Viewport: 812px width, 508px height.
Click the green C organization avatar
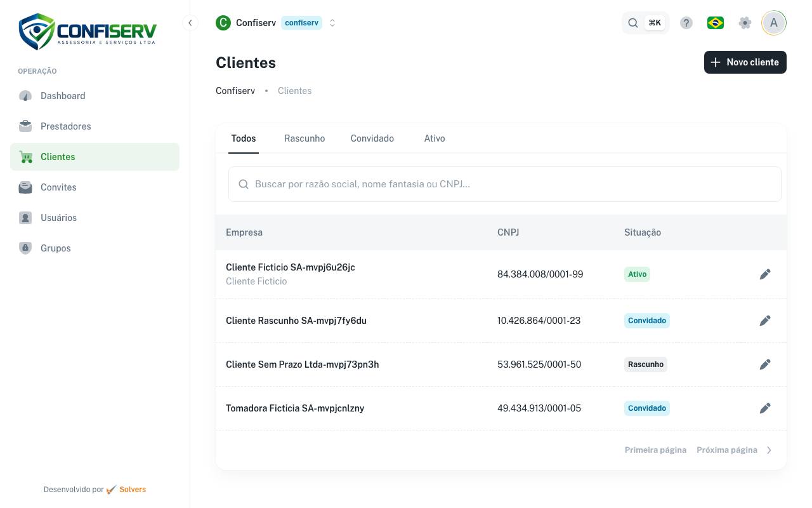(223, 23)
